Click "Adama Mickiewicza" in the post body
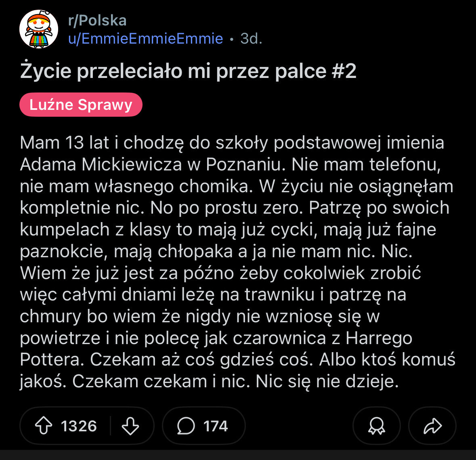Screen dimensions: 476x460 pyautogui.click(x=101, y=164)
